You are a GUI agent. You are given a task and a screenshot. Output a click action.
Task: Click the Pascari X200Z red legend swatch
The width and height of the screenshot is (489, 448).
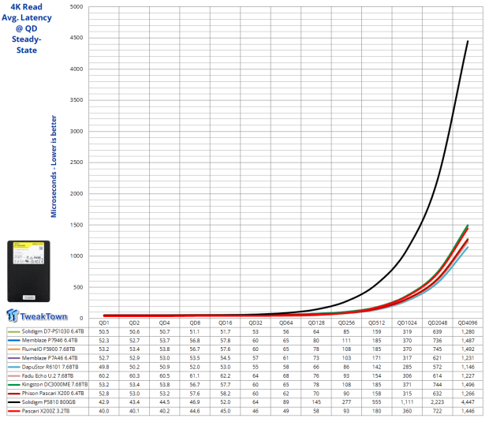coord(13,411)
